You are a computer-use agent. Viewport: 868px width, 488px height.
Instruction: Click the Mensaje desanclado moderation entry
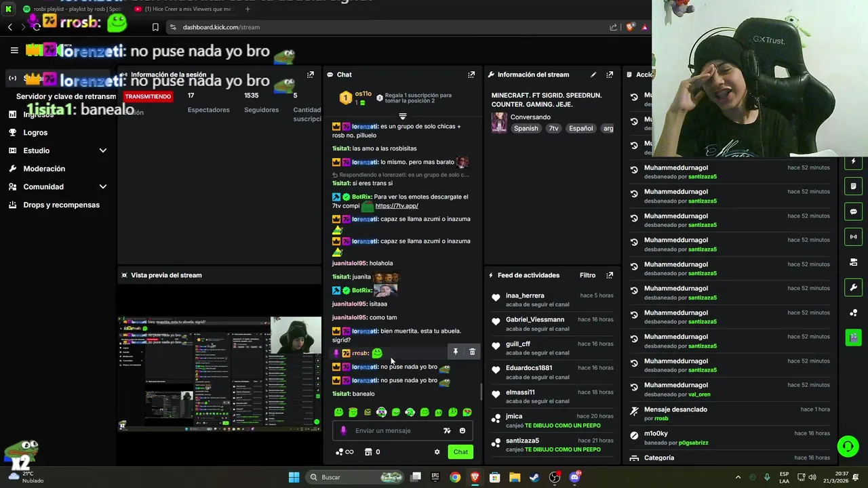point(730,413)
